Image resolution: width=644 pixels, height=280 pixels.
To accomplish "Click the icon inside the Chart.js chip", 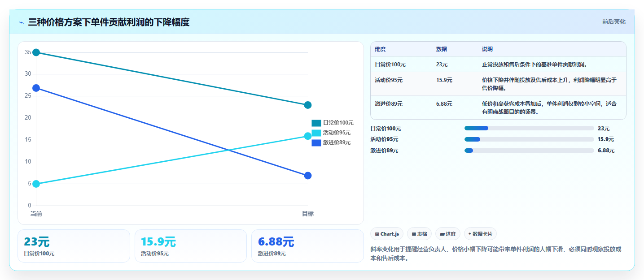I will tap(377, 234).
